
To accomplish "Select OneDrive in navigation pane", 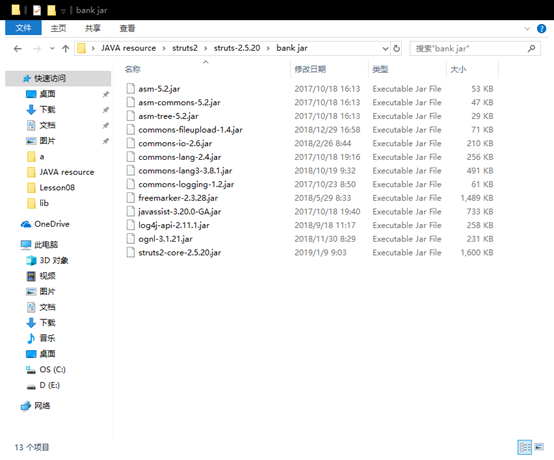I will click(52, 224).
